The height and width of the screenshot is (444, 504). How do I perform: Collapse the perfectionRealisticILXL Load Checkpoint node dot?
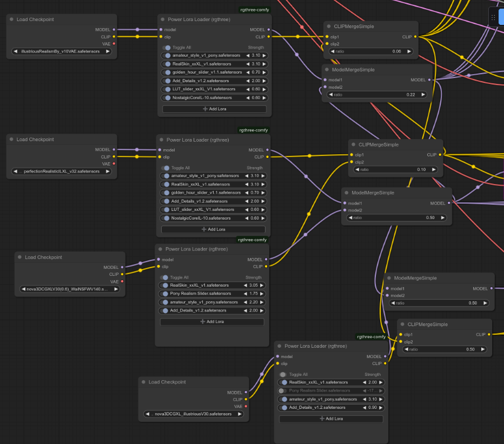[11, 139]
